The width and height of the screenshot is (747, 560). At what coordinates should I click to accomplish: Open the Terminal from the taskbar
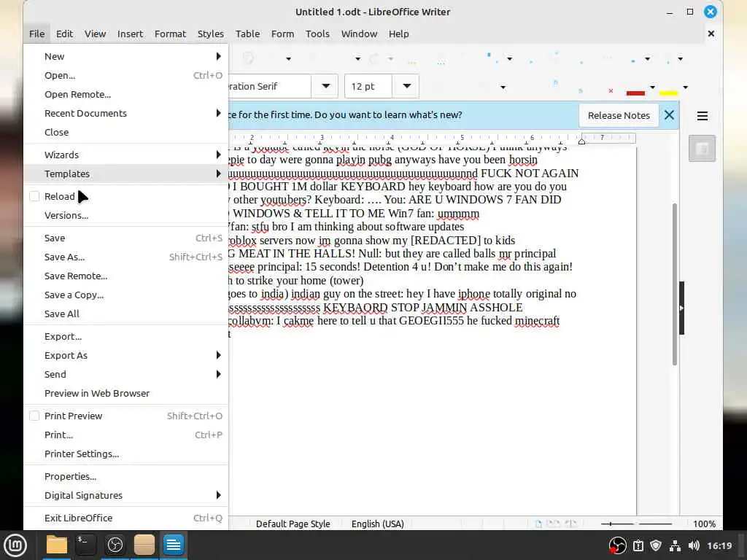pos(86,545)
